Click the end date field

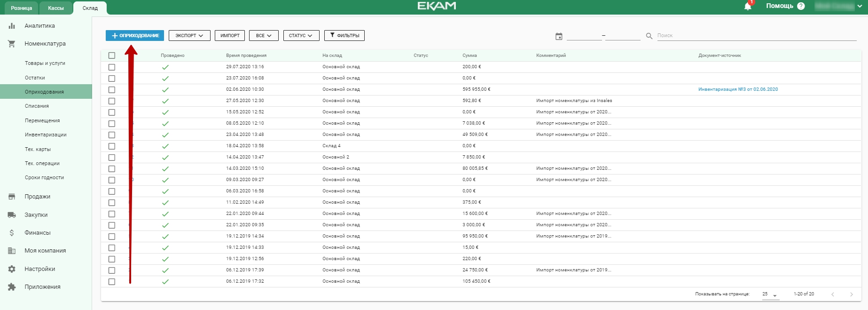pyautogui.click(x=623, y=36)
